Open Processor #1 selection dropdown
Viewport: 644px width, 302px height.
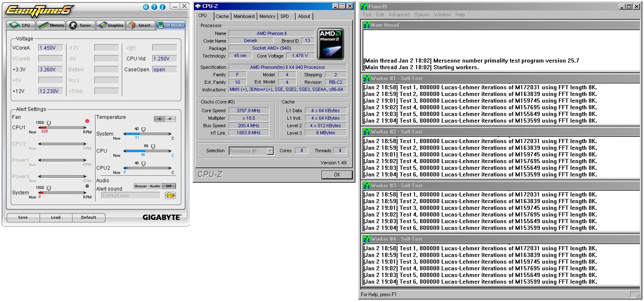tap(270, 151)
